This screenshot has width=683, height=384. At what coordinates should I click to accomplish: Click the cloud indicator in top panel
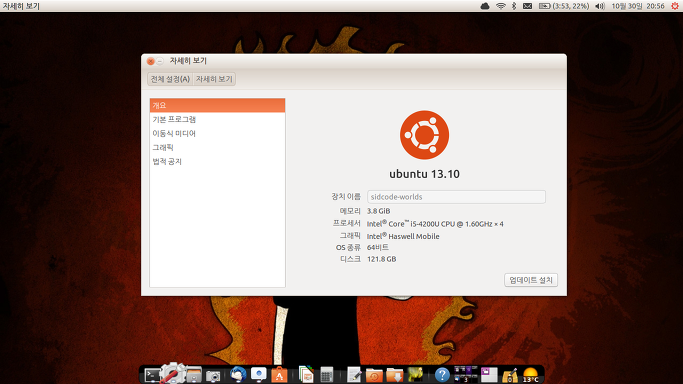pos(485,6)
